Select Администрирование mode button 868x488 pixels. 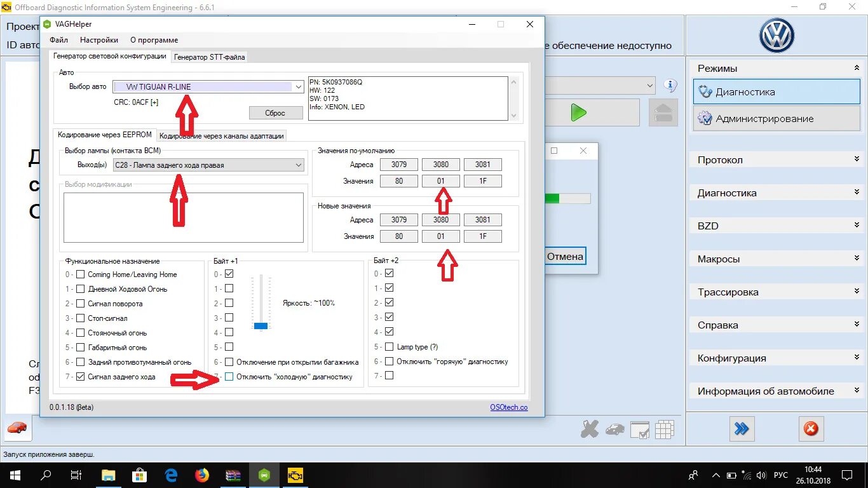click(776, 119)
